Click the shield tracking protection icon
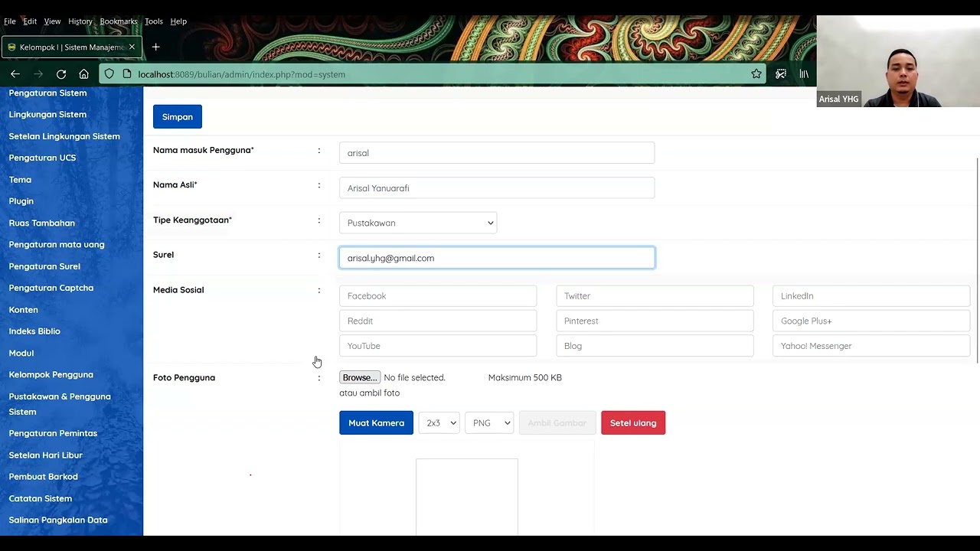The height and width of the screenshot is (551, 980). click(109, 74)
